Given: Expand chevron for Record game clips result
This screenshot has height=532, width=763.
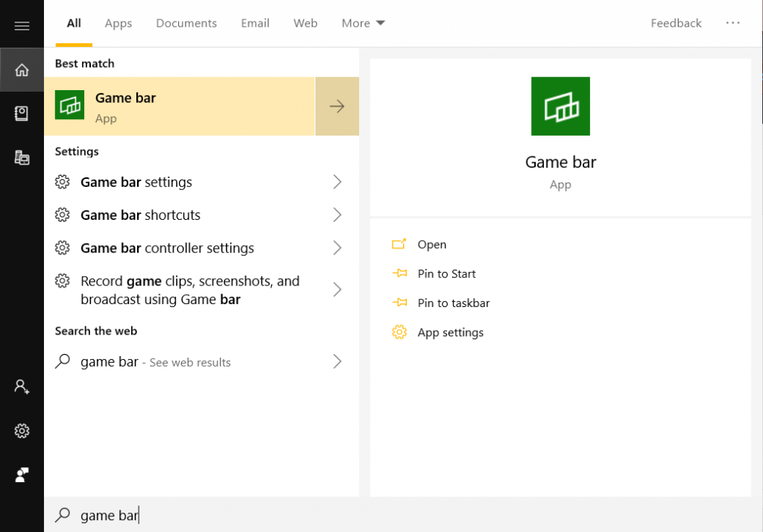Looking at the screenshot, I should [338, 290].
